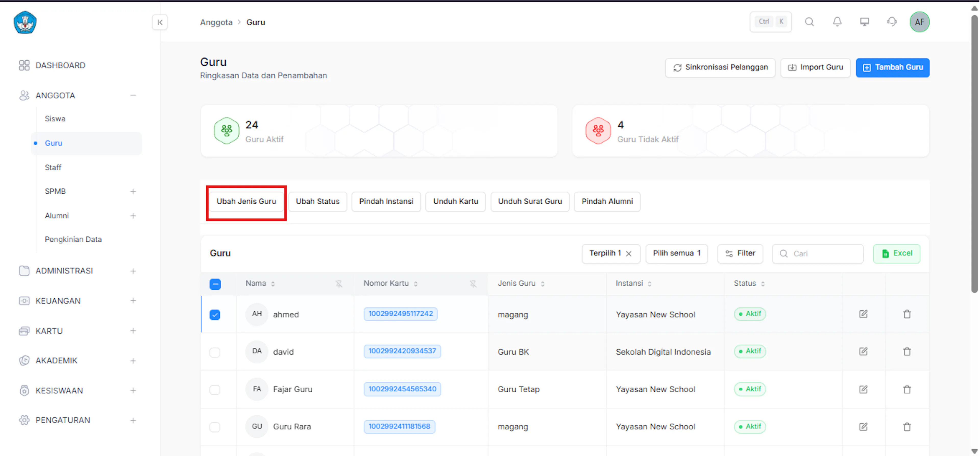Toggle the header select-all checkbox
This screenshot has width=980, height=456.
[215, 284]
